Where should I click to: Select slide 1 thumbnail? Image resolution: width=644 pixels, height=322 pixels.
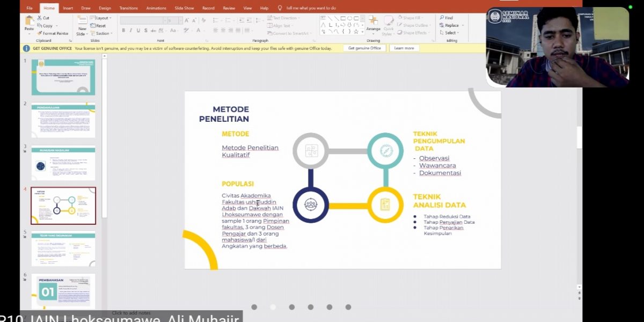pos(63,77)
